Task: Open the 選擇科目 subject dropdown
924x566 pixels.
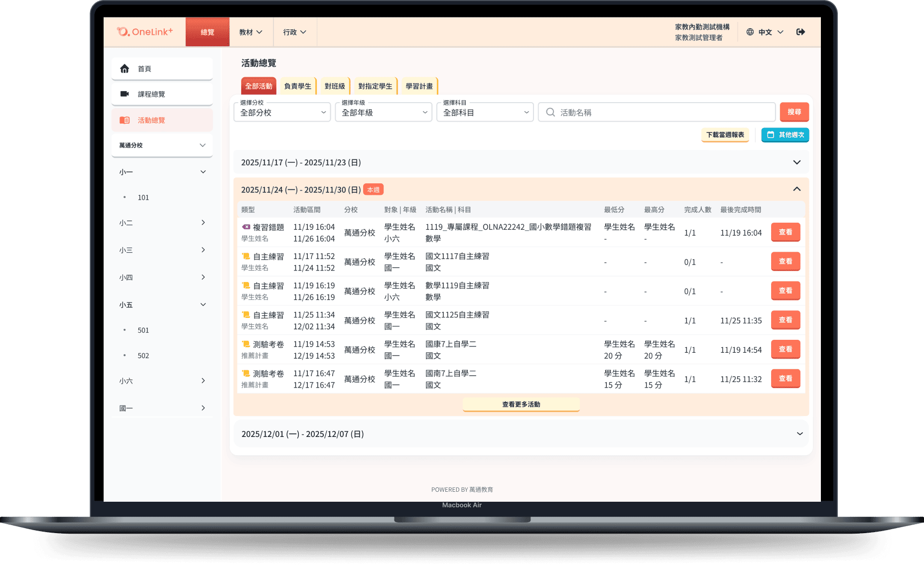Action: (485, 113)
